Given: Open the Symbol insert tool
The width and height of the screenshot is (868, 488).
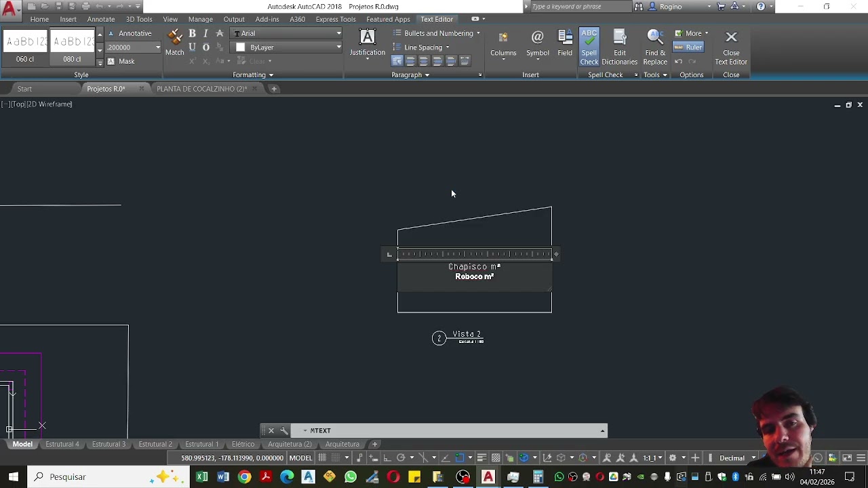Looking at the screenshot, I should (x=537, y=44).
